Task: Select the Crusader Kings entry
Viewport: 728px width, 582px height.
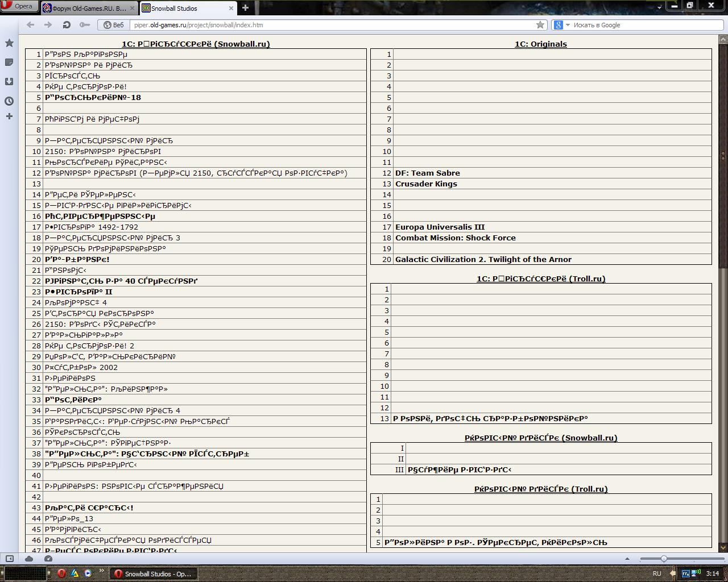Action: [426, 184]
